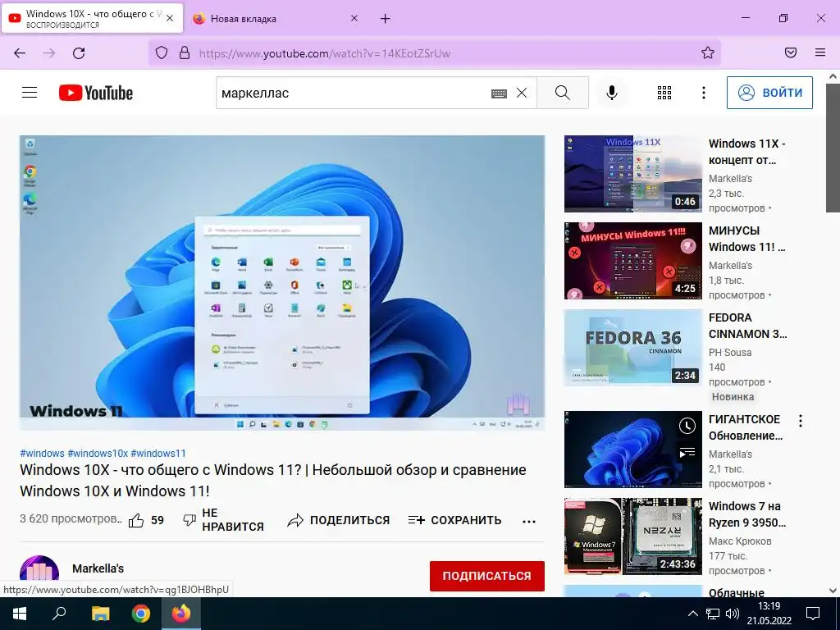Open the Windows Start menu

tap(20, 614)
